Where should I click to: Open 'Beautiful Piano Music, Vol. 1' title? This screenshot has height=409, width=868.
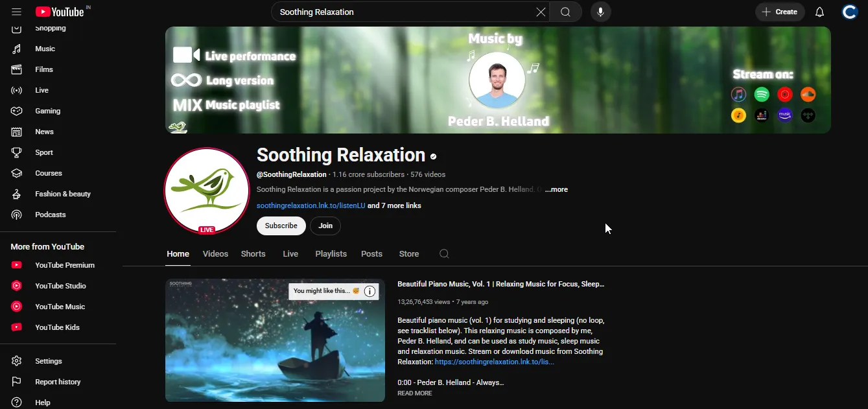[500, 284]
